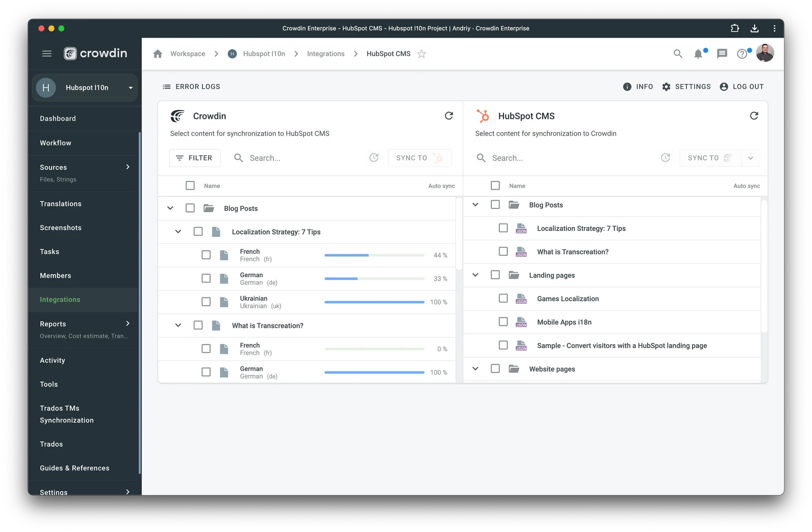This screenshot has width=812, height=532.
Task: Click the Website pages folder icon
Action: (514, 369)
